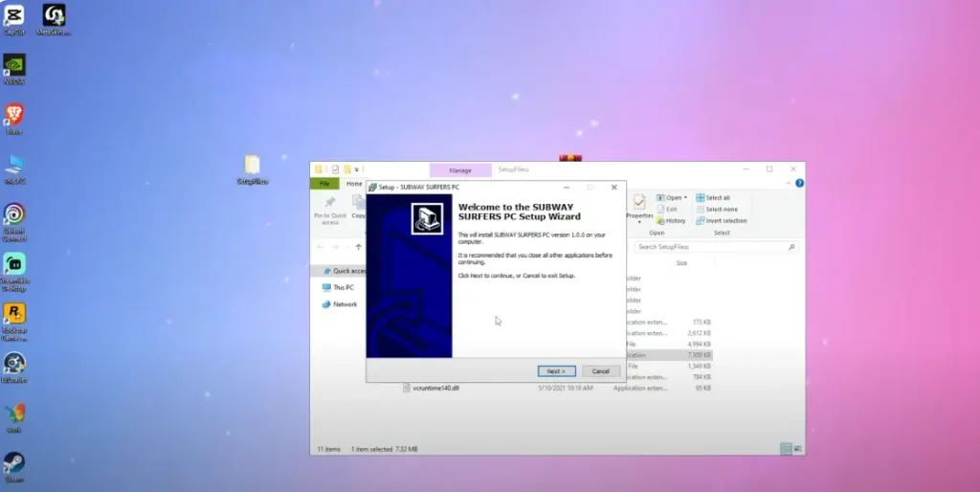Click the quick access properties checkmark icon
The image size is (980, 492).
click(x=335, y=169)
